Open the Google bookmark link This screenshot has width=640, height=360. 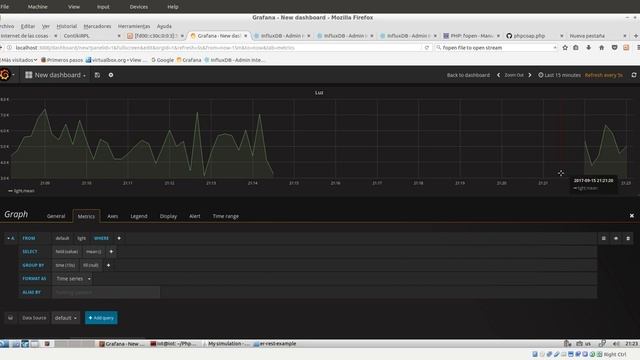[x=163, y=60]
